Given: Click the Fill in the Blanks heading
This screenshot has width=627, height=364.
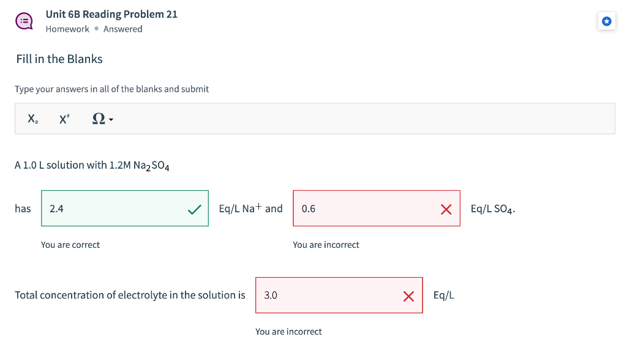Looking at the screenshot, I should click(x=59, y=59).
